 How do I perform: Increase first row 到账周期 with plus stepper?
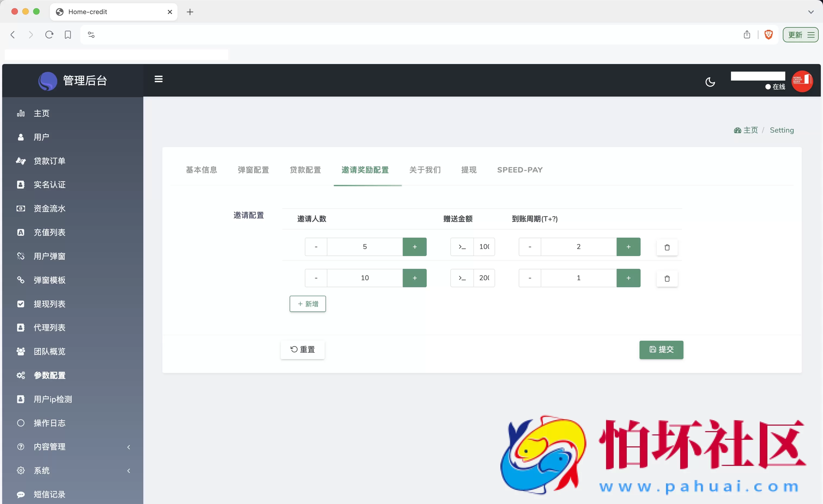tap(629, 247)
